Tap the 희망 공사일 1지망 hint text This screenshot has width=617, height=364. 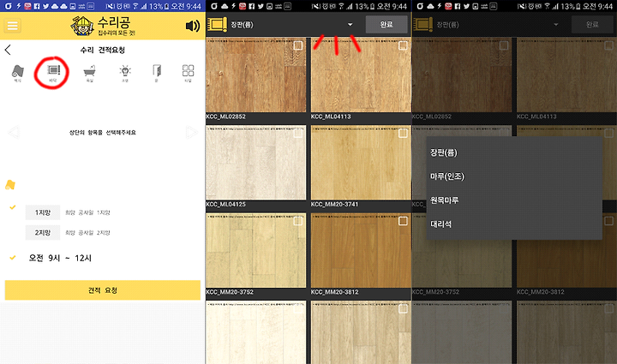[x=87, y=212]
